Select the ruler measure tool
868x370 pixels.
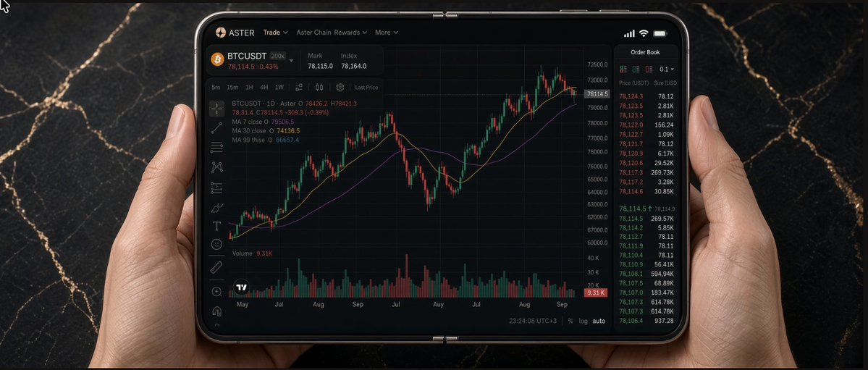[x=216, y=267]
